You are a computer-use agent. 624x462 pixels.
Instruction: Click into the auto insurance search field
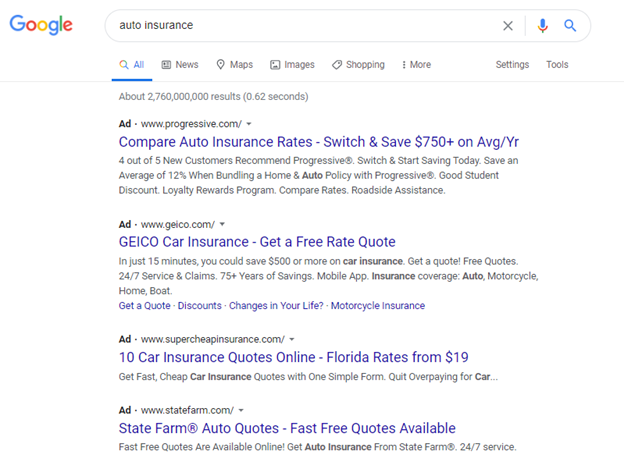[x=300, y=26]
